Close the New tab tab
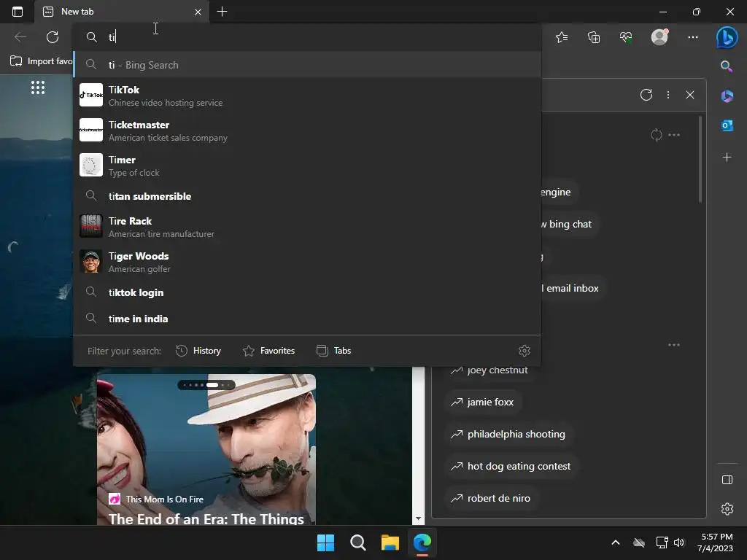Image resolution: width=747 pixels, height=560 pixels. 198,12
